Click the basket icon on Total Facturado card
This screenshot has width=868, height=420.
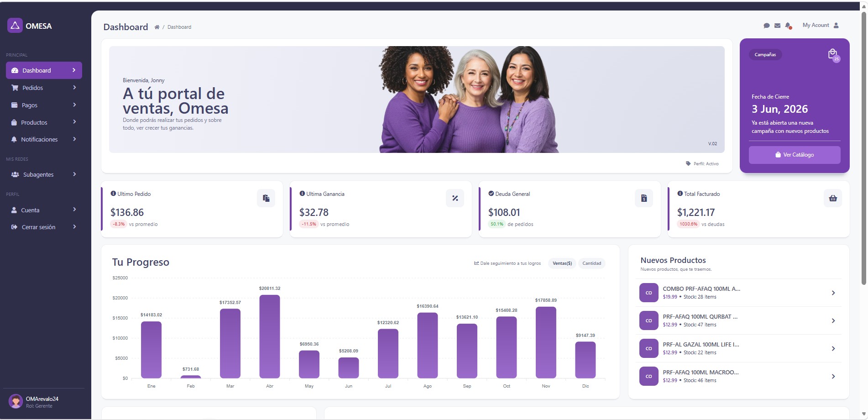(833, 198)
